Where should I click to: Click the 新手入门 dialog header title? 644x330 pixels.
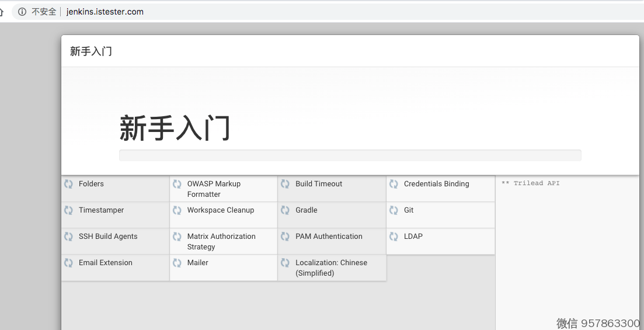pyautogui.click(x=91, y=51)
